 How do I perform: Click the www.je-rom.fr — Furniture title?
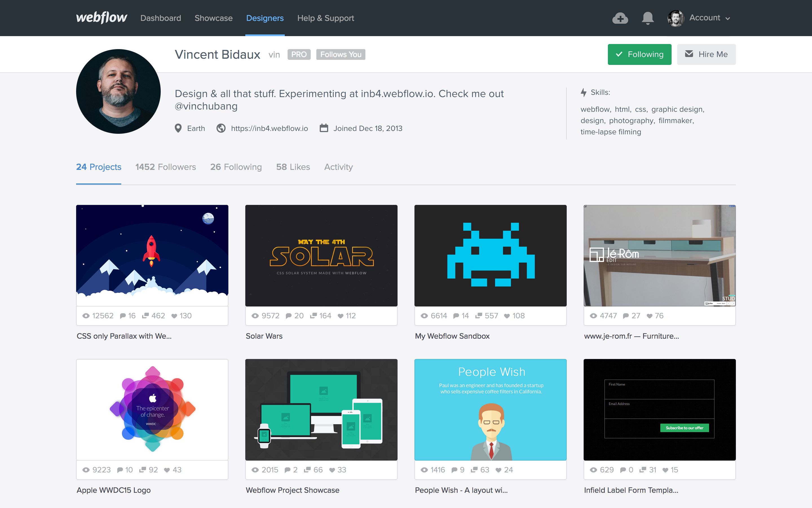(x=631, y=336)
